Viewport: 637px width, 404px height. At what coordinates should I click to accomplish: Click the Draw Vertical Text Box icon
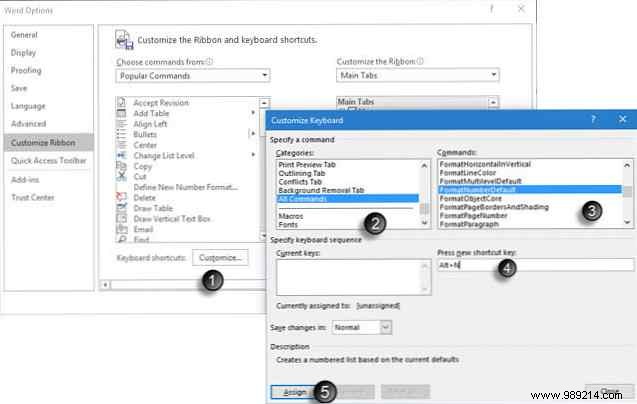[x=121, y=219]
